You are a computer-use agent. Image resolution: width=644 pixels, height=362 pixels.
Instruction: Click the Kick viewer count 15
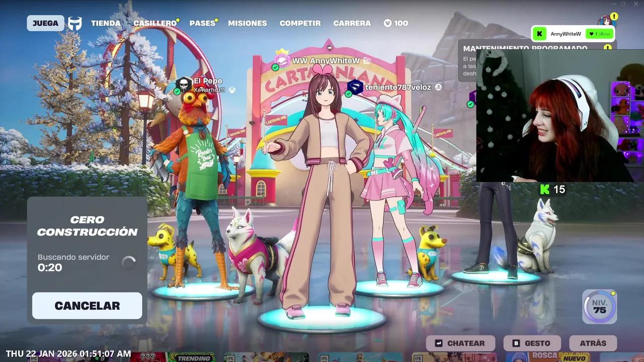[559, 190]
